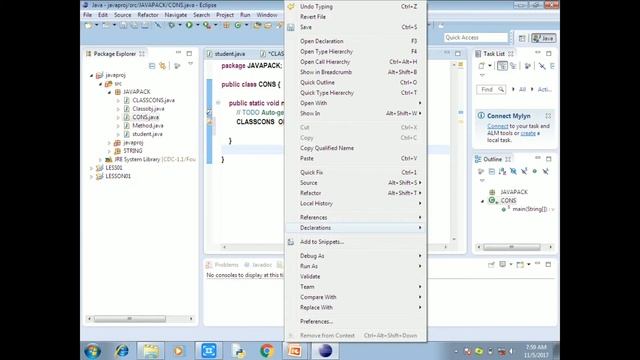Open the Run button dropdown arrow
This screenshot has width=640, height=360.
[x=198, y=25]
